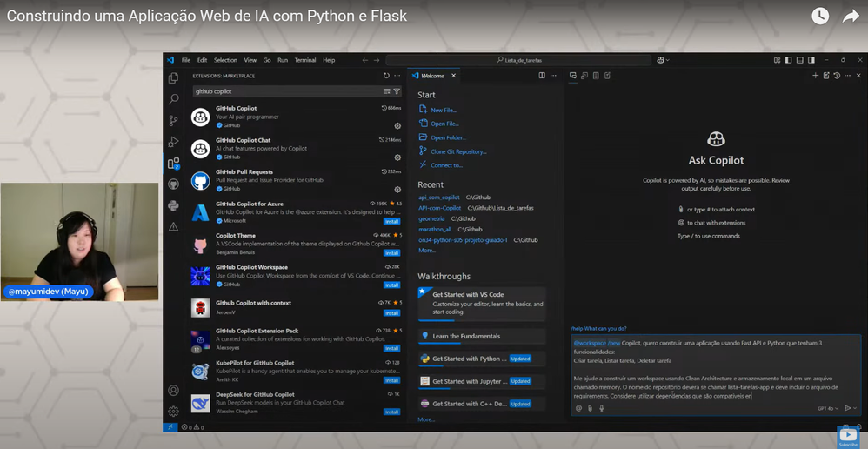Screen dimensions: 868x449
Task: Open the Accounts icon in activity bar
Action: coord(173,391)
